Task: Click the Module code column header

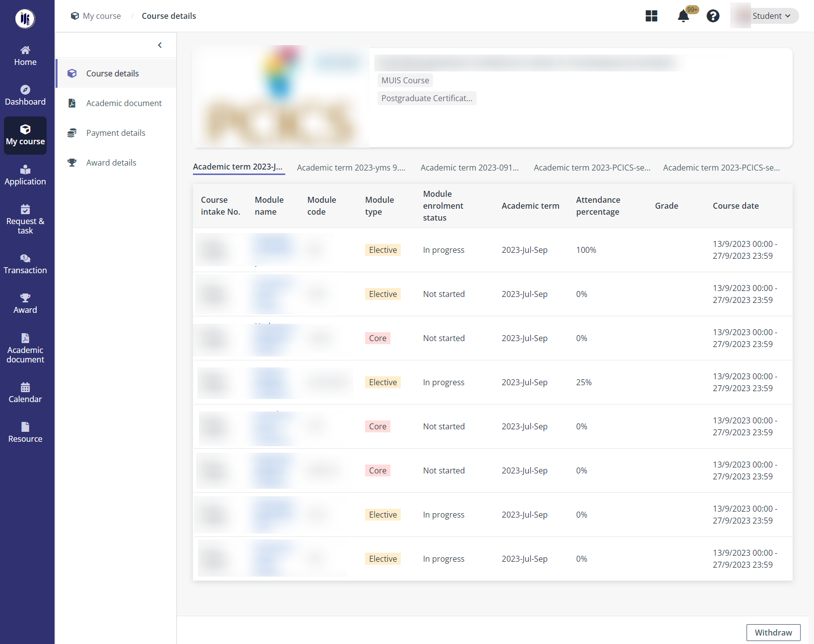Action: click(322, 206)
